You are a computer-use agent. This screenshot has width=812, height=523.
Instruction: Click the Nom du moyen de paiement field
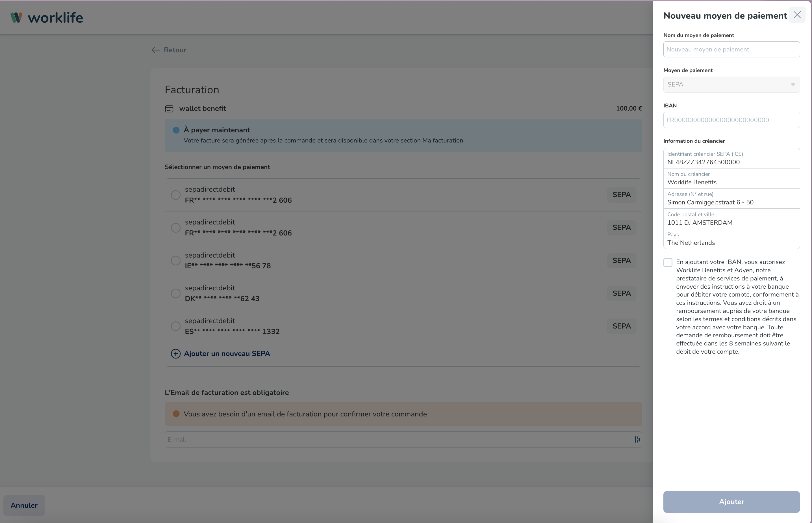(x=731, y=49)
